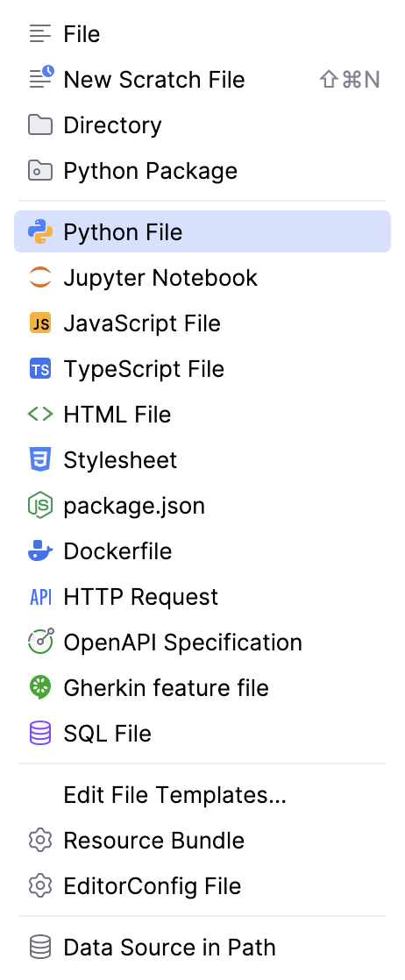Click the yellow JS JavaScript File icon
Viewport: 405px width, 980px height.
tap(40, 323)
